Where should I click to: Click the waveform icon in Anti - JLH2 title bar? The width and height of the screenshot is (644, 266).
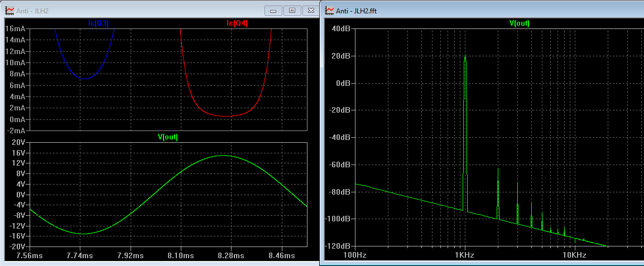click(x=9, y=11)
